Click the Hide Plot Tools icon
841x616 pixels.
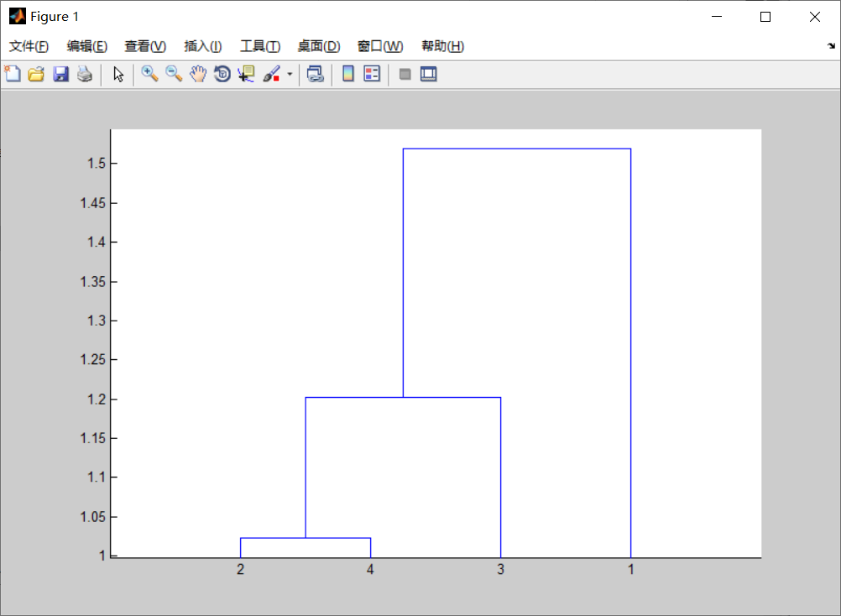click(x=405, y=74)
